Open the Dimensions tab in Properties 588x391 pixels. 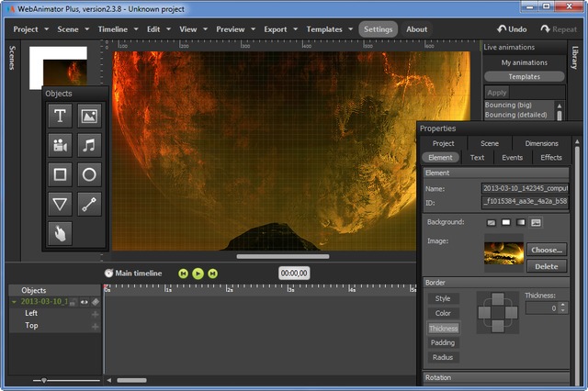click(x=541, y=143)
